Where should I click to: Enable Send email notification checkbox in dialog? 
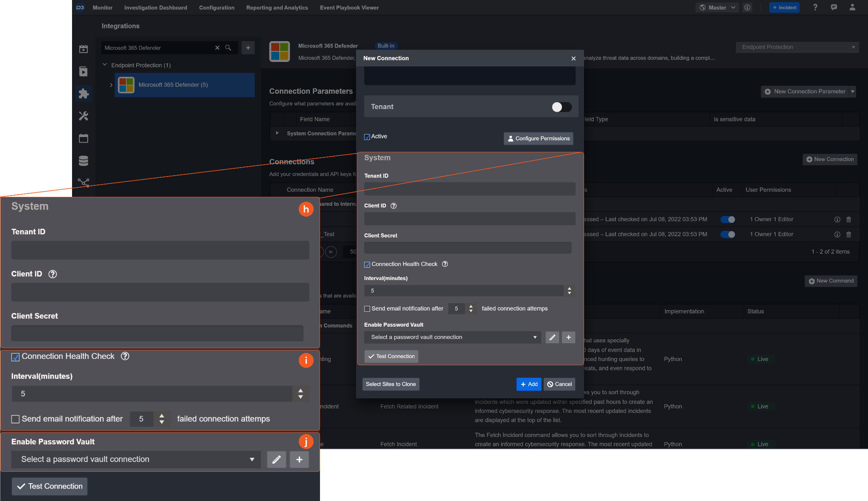pyautogui.click(x=367, y=309)
